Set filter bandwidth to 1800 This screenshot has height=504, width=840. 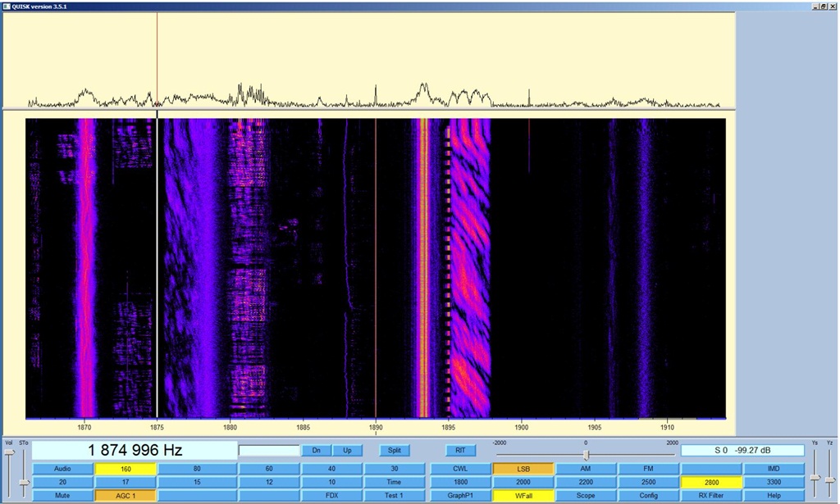(x=460, y=482)
